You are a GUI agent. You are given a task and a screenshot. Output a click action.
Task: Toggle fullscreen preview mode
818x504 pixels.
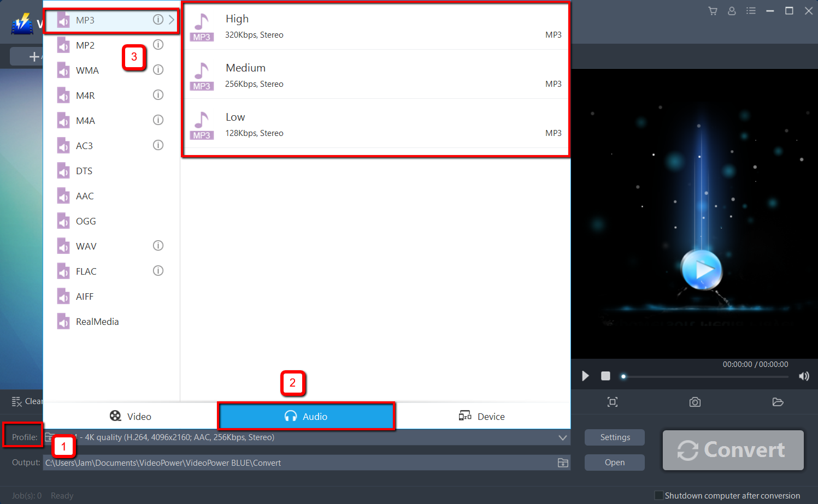(612, 402)
